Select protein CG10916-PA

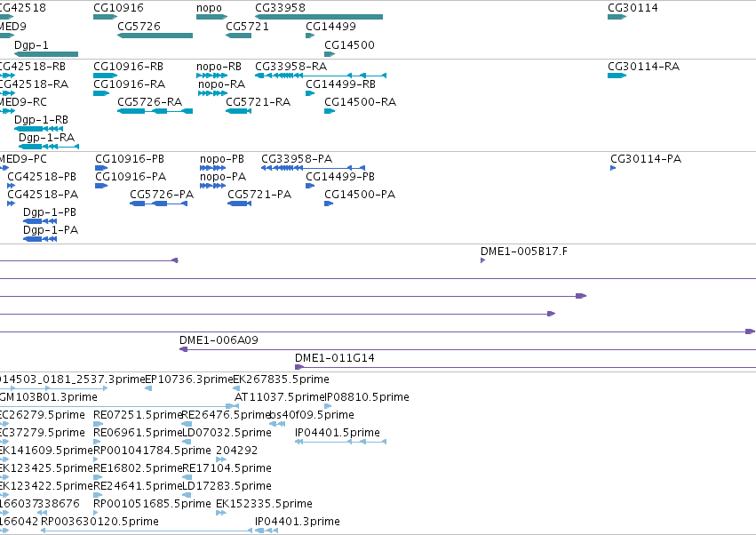(131, 177)
